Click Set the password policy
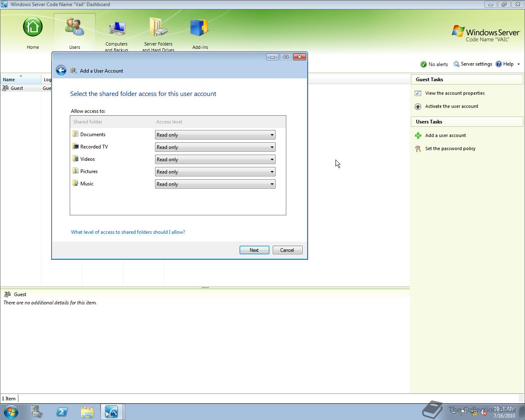Viewport: 525px width, 420px height. (x=450, y=148)
